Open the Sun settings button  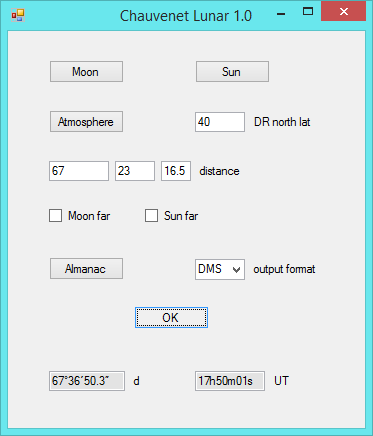coord(232,71)
